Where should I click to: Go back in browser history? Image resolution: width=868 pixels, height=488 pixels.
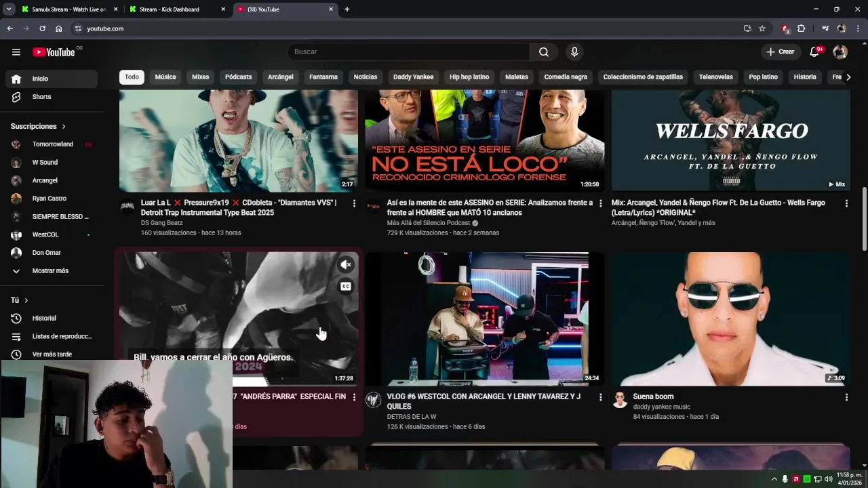(9, 28)
